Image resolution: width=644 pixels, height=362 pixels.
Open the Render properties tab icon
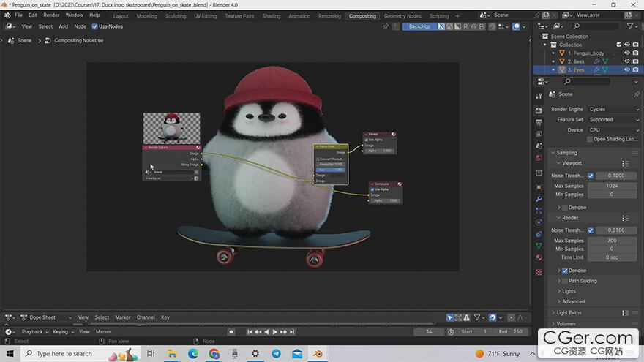tap(539, 111)
